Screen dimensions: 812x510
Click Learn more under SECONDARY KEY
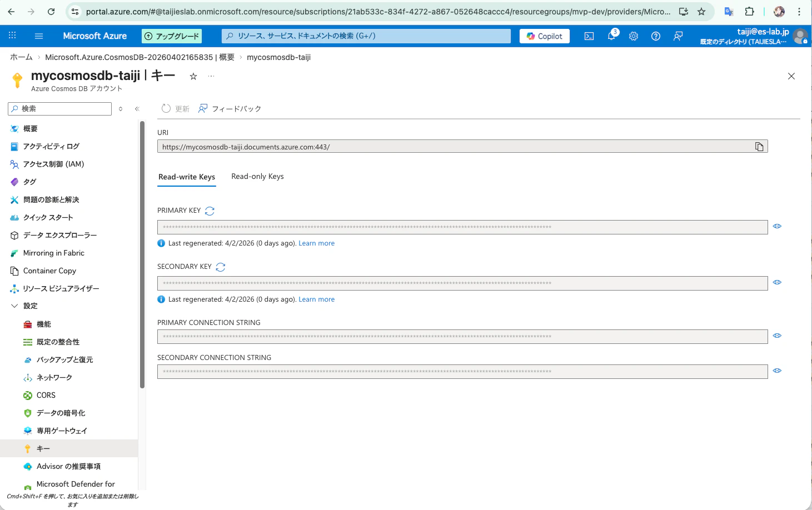coord(316,299)
